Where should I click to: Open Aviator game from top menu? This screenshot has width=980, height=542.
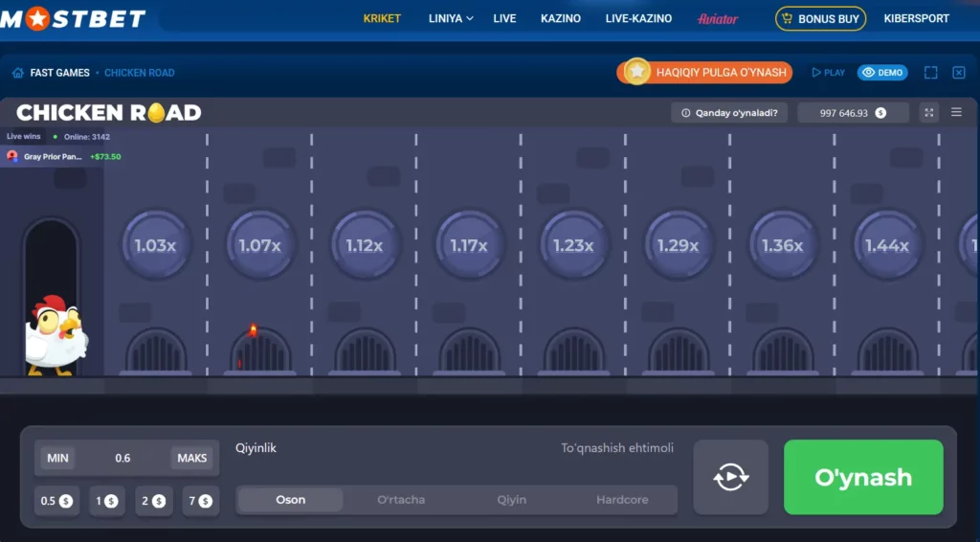pos(718,18)
